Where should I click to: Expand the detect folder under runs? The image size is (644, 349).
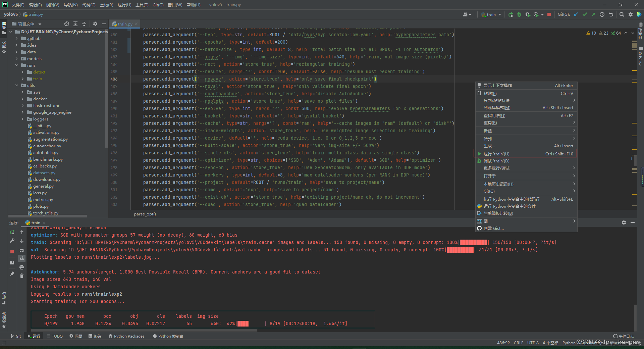(22, 72)
